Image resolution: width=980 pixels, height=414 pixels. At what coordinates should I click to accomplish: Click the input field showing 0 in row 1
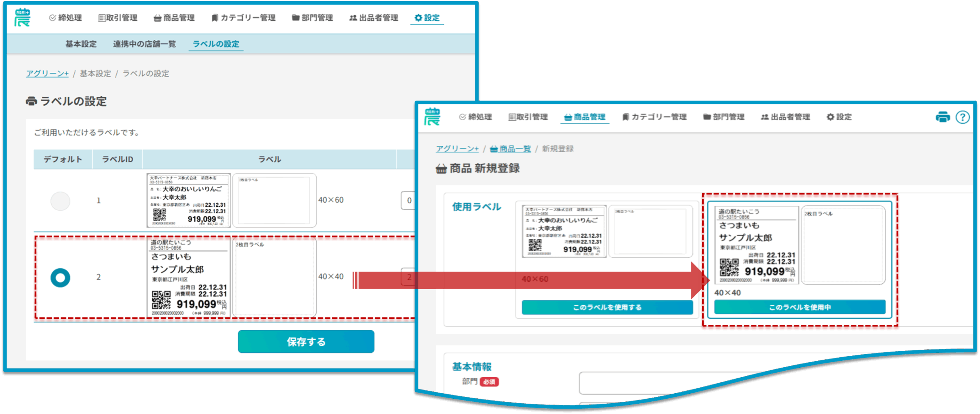408,200
